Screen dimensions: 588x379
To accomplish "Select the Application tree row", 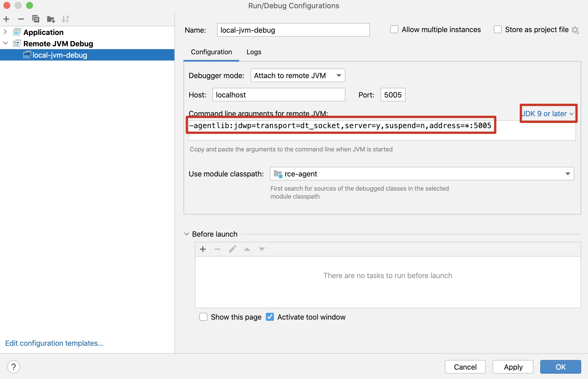I will (87, 32).
